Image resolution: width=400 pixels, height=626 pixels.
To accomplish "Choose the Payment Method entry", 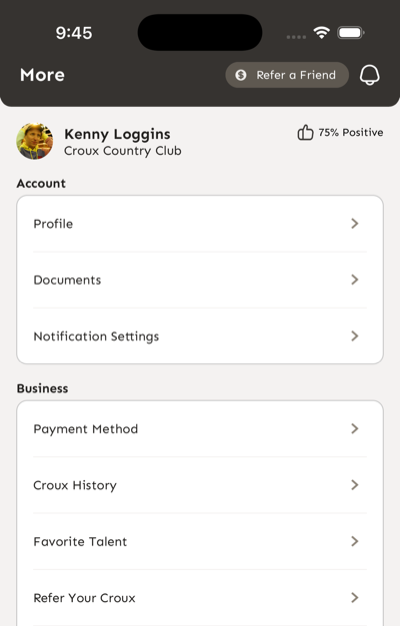I will click(x=200, y=428).
